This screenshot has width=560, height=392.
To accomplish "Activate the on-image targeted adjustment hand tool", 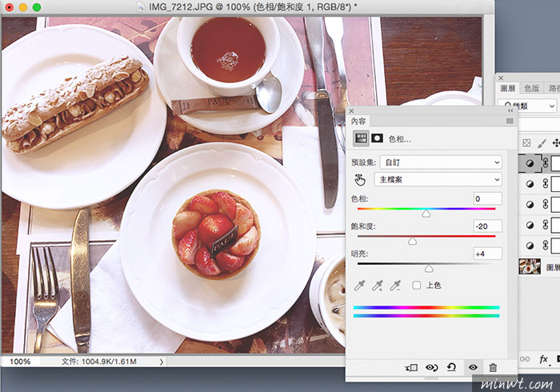I will 360,179.
